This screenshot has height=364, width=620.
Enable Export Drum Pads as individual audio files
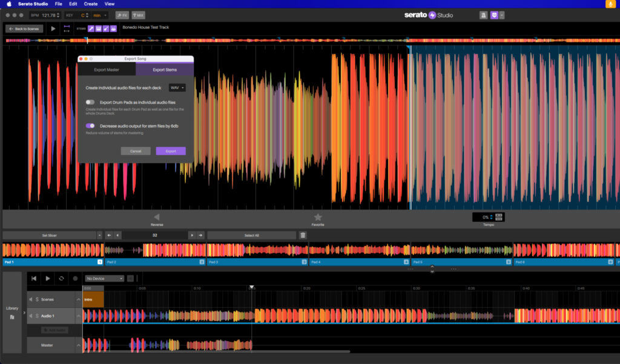click(90, 102)
